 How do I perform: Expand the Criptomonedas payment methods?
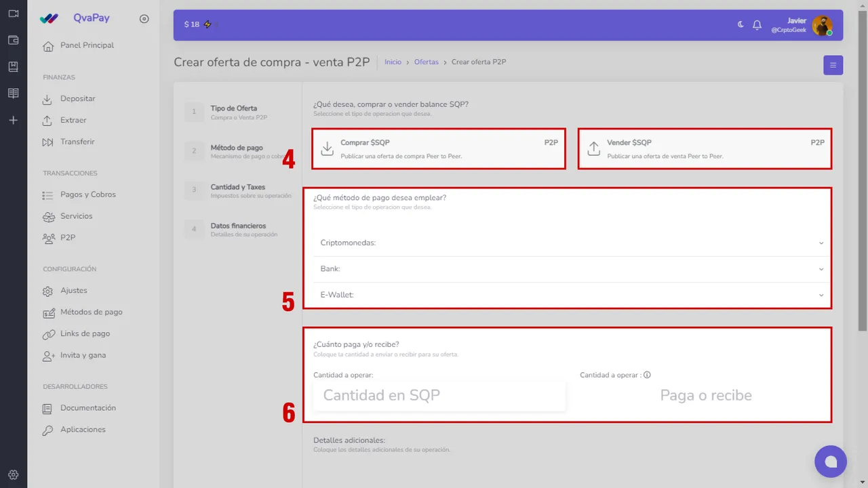point(572,243)
